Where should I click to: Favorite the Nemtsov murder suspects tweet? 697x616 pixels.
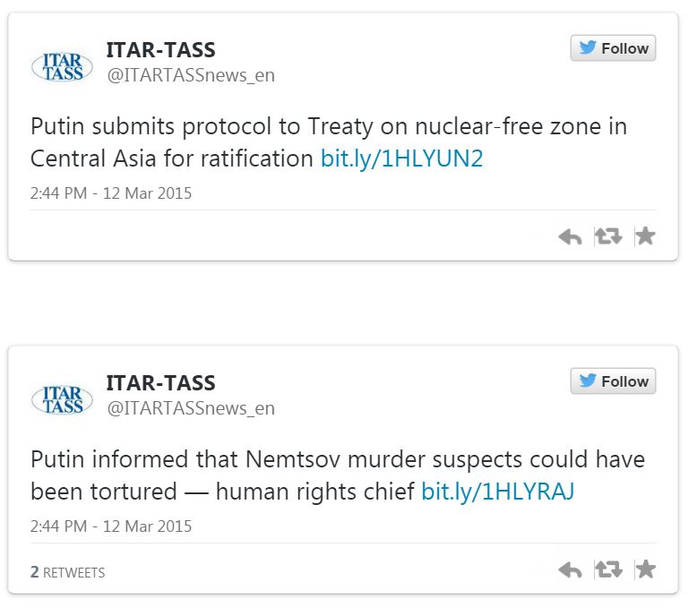(645, 569)
